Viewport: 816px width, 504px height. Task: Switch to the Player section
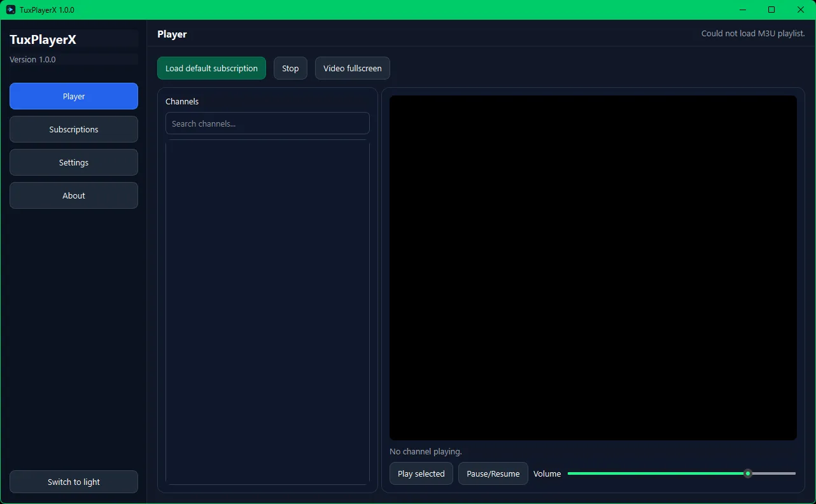coord(74,96)
